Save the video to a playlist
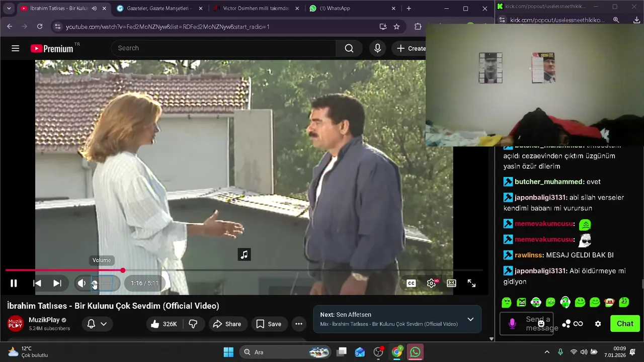The width and height of the screenshot is (644, 362). pos(269,324)
